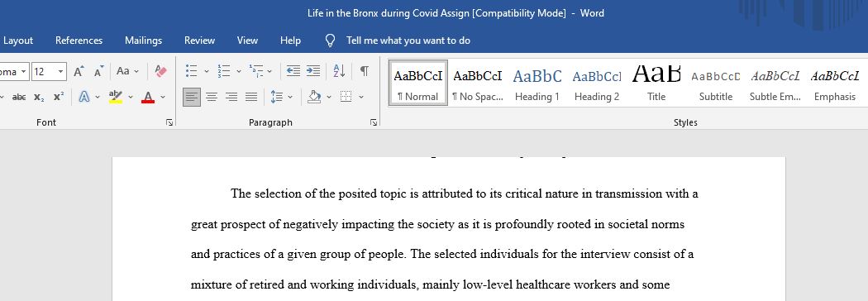This screenshot has height=301, width=868.
Task: Click the font size input box
Action: (44, 71)
